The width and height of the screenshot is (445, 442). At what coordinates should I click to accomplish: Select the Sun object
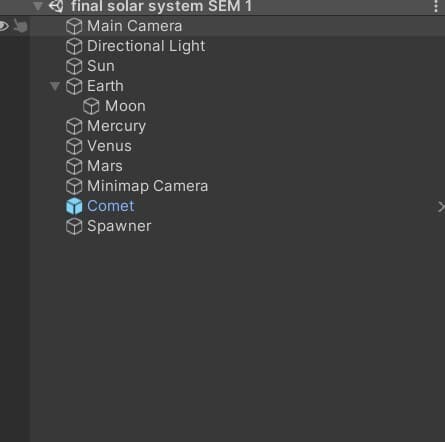[101, 66]
